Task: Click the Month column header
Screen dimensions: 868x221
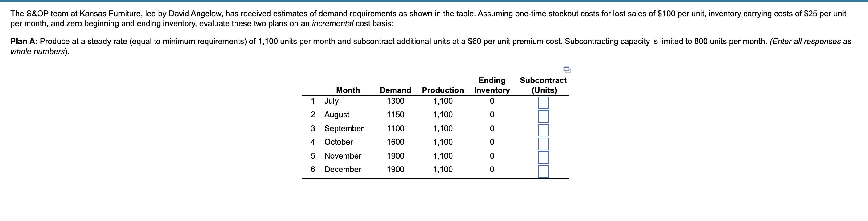Action: pyautogui.click(x=348, y=90)
